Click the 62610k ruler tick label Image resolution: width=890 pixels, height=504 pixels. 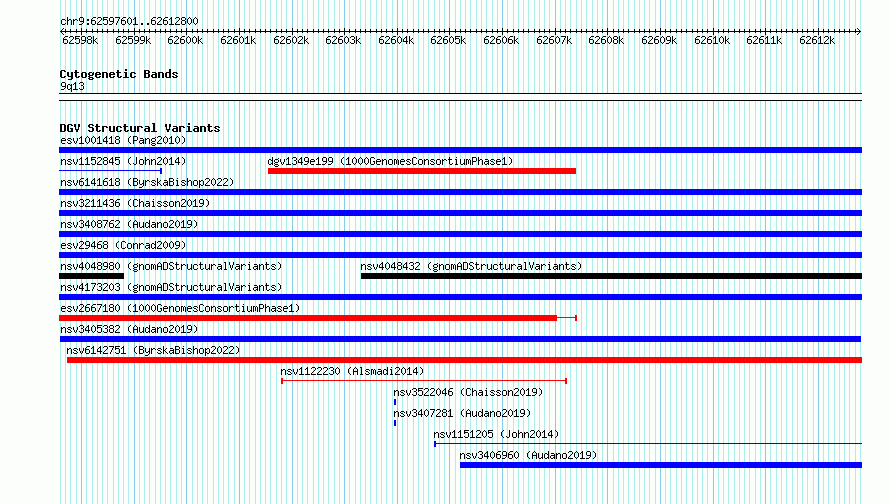click(712, 40)
